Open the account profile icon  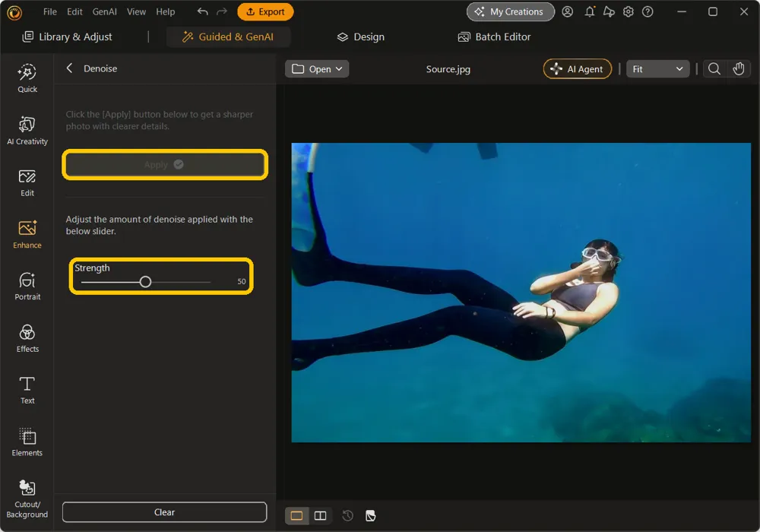(x=568, y=11)
